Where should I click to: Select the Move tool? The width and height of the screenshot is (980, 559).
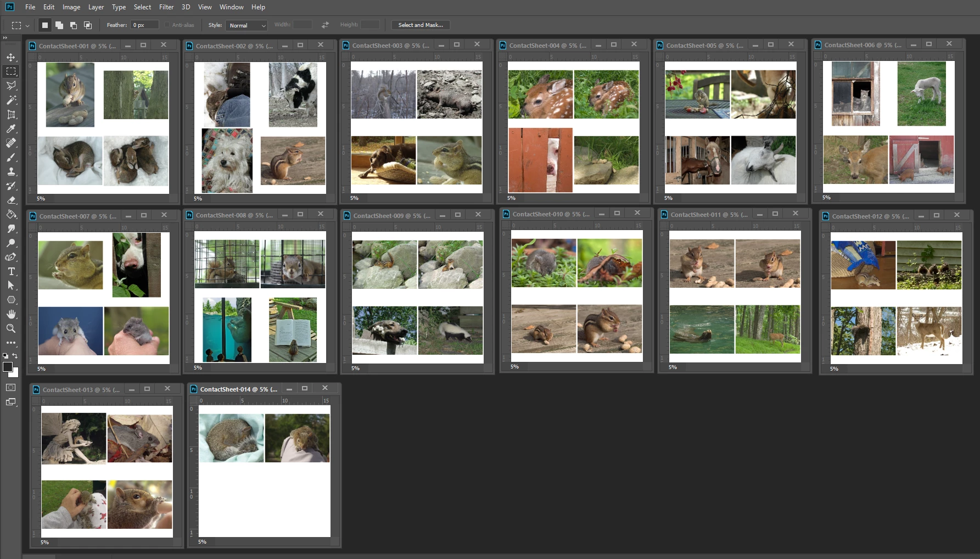tap(11, 57)
